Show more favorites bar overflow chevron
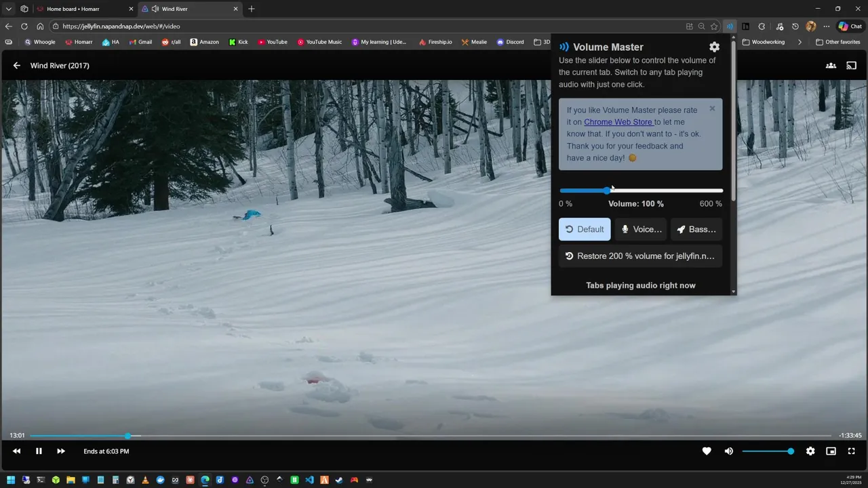 (800, 42)
